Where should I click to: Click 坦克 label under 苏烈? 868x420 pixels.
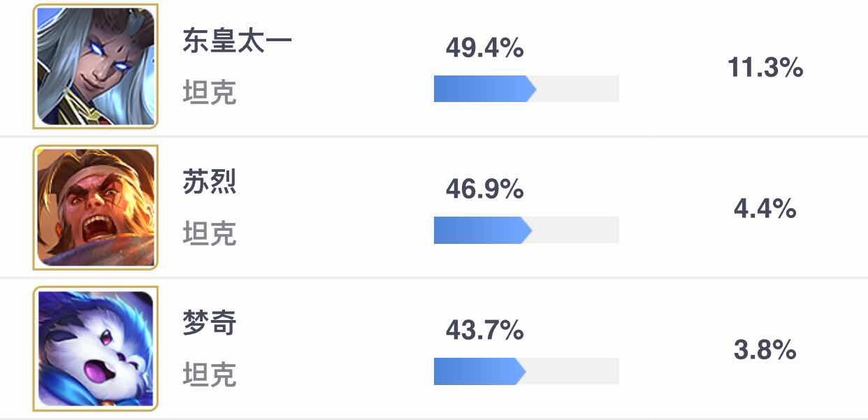(x=210, y=233)
